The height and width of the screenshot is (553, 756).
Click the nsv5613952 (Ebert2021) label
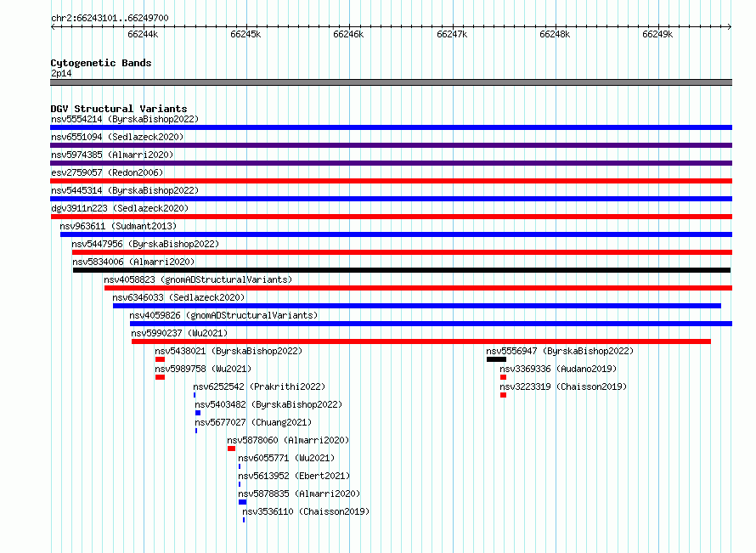pyautogui.click(x=294, y=476)
